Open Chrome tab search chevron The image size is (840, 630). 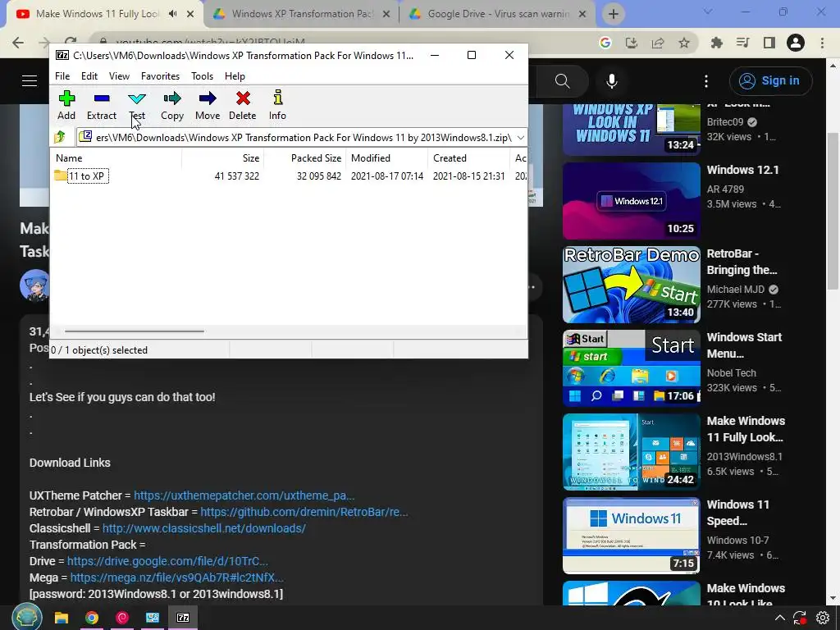click(x=708, y=11)
